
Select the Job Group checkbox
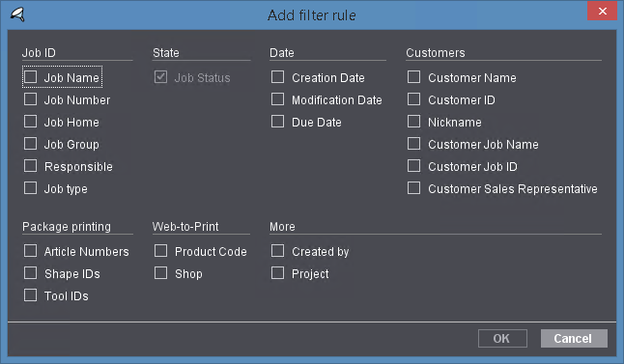tap(31, 144)
